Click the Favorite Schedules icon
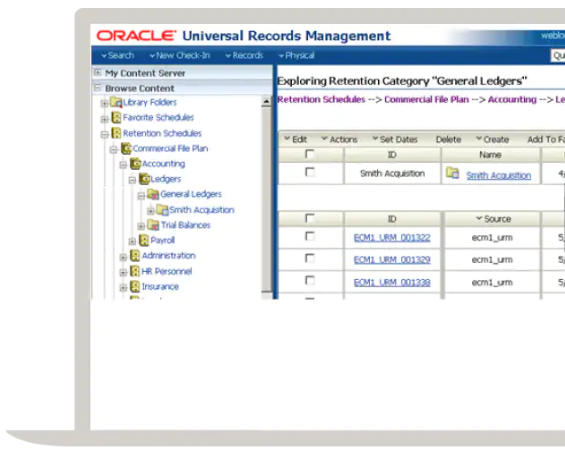 tap(116, 118)
